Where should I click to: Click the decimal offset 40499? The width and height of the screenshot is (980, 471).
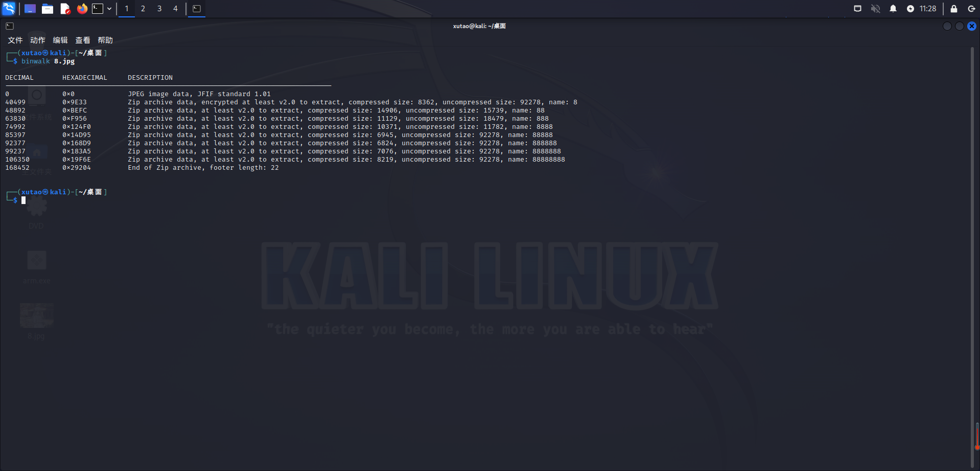15,102
